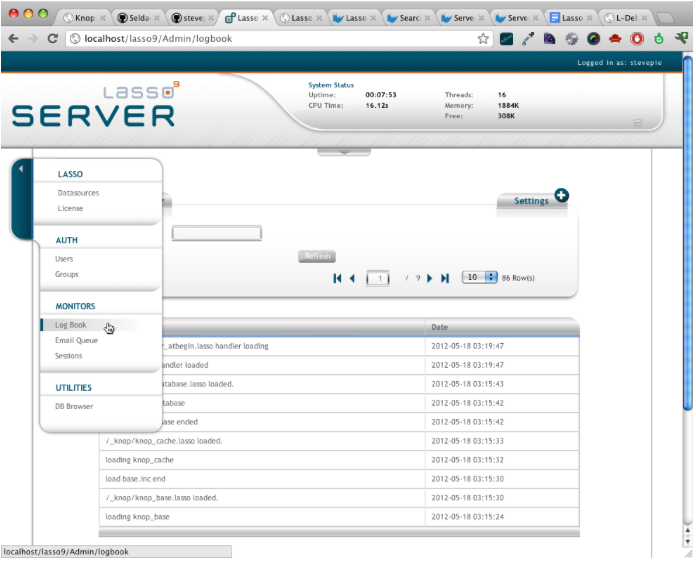Viewport: 696px width, 571px height.
Task: Click the Settings plus icon
Action: (x=561, y=195)
